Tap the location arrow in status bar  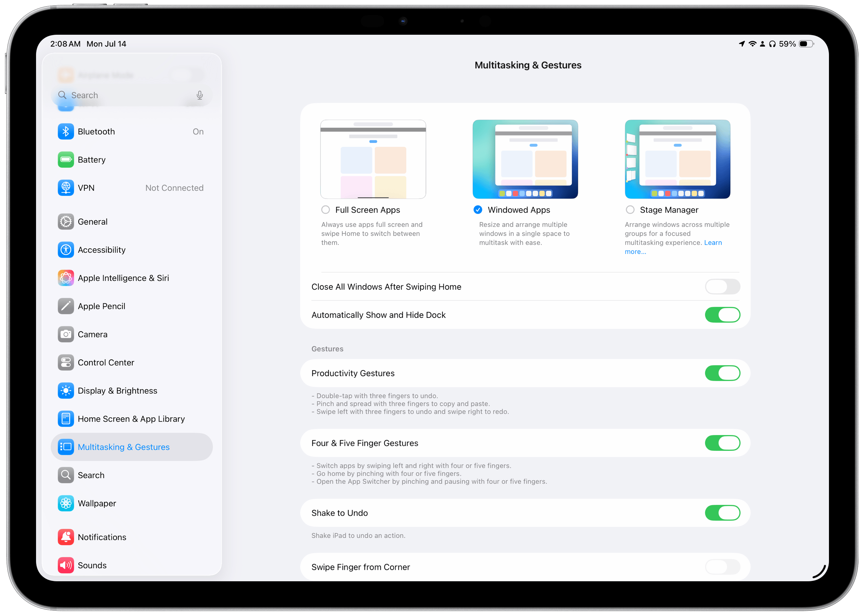(742, 44)
